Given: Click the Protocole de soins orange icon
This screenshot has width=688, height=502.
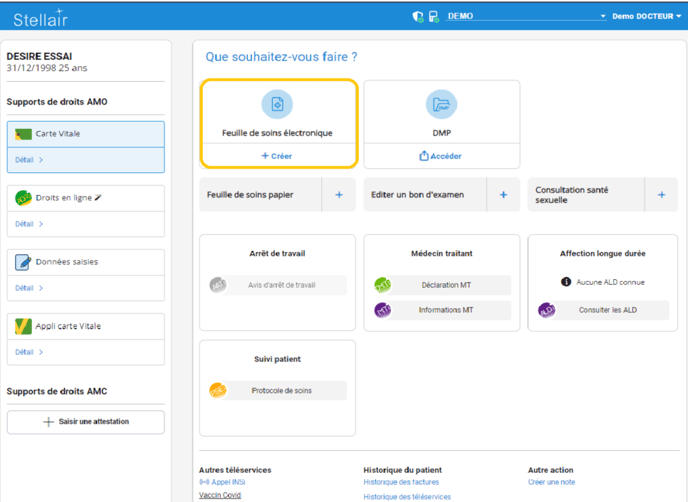Looking at the screenshot, I should tap(218, 391).
